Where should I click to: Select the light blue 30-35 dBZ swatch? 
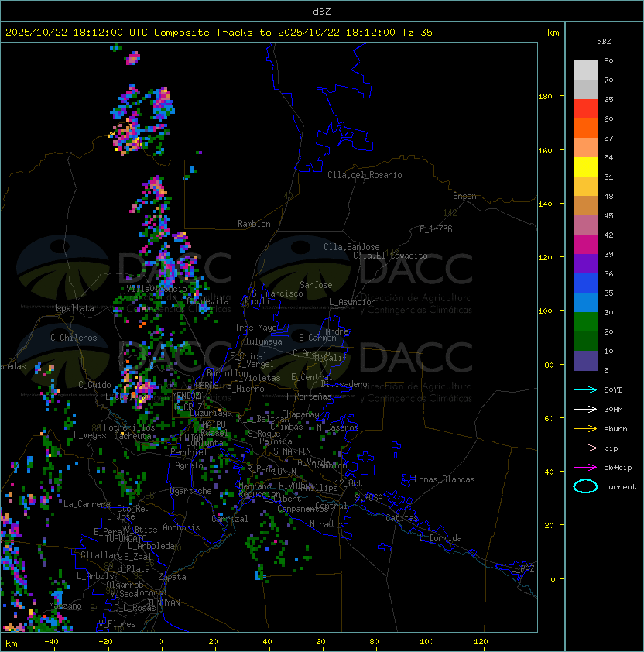pyautogui.click(x=585, y=303)
